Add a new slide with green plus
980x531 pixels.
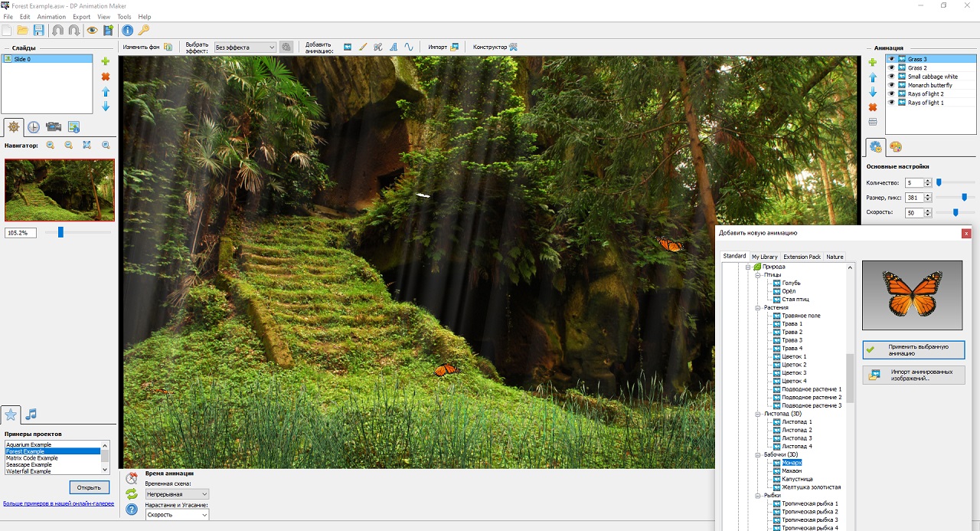pos(106,61)
